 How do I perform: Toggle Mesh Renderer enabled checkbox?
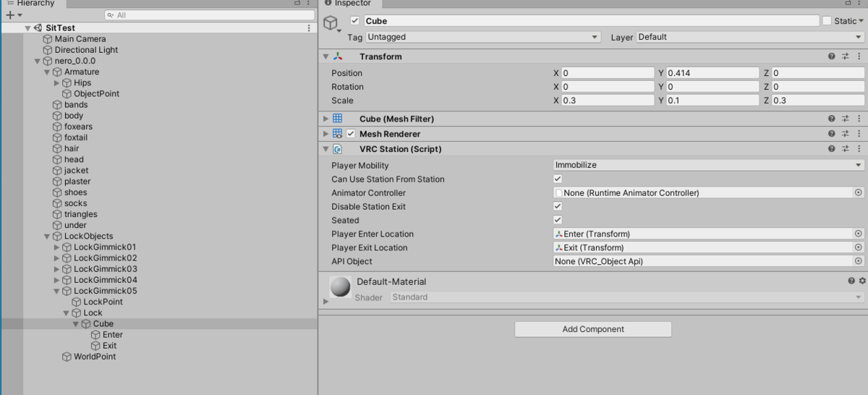click(351, 134)
